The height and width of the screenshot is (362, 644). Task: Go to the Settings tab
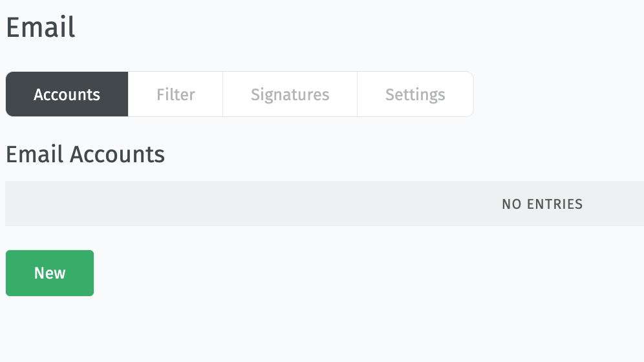click(415, 94)
